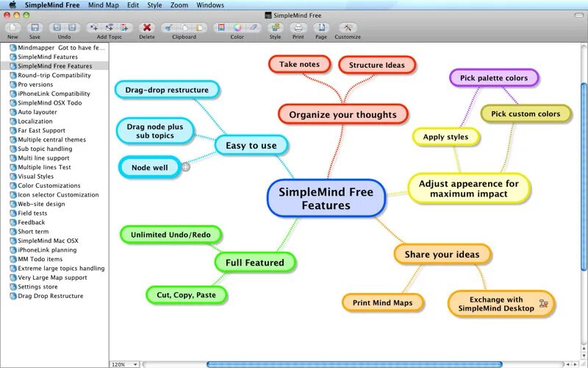Click the scroll right arrow at bottom
Viewport: 588px width, 368px height.
[576, 364]
